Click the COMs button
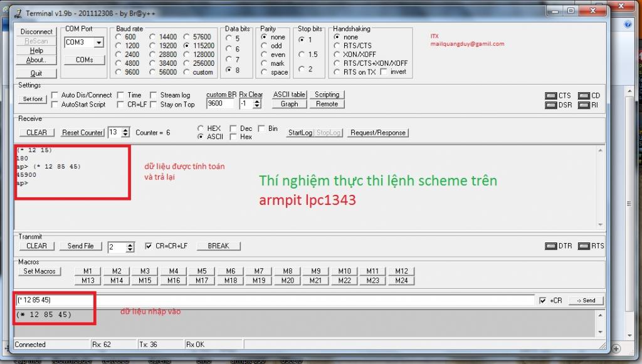Viewport: 642px width, 364px height. [x=85, y=60]
